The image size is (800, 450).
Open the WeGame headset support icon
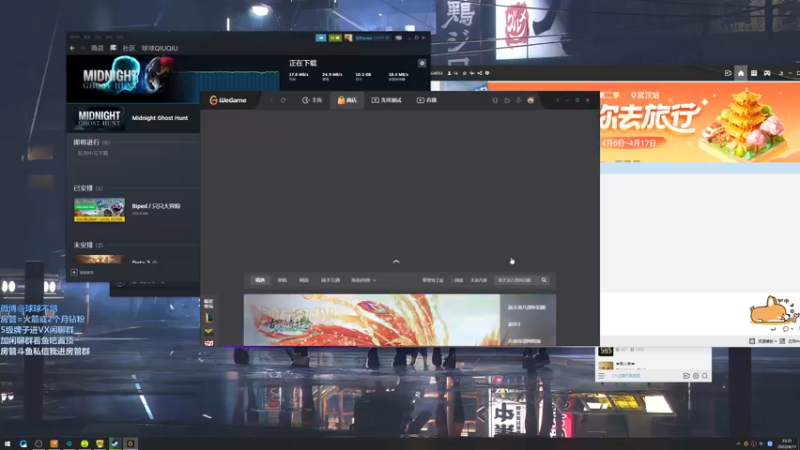(495, 100)
